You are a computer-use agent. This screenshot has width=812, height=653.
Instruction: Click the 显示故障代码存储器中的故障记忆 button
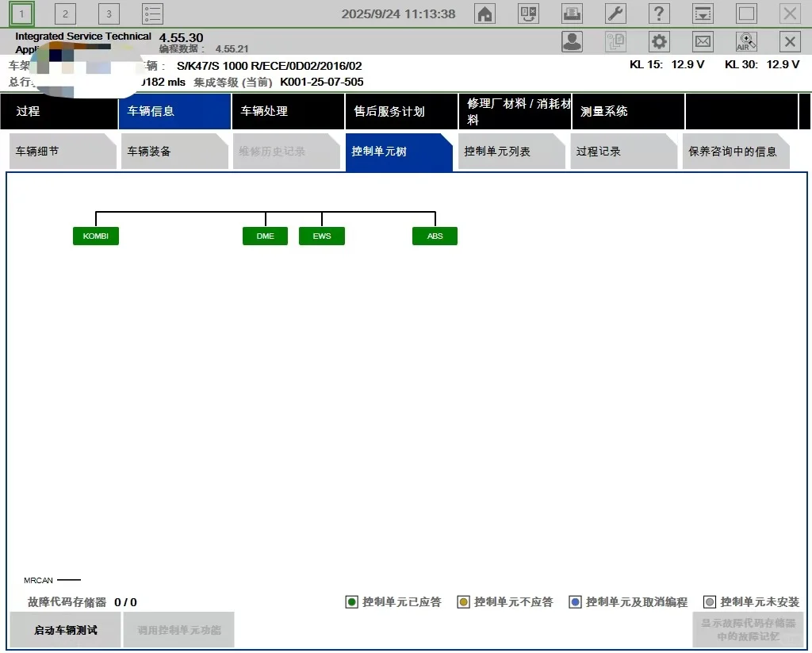[748, 630]
